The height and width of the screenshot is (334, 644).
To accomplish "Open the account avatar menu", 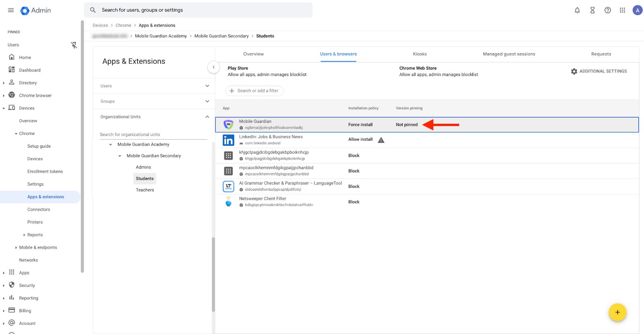I will pyautogui.click(x=638, y=10).
